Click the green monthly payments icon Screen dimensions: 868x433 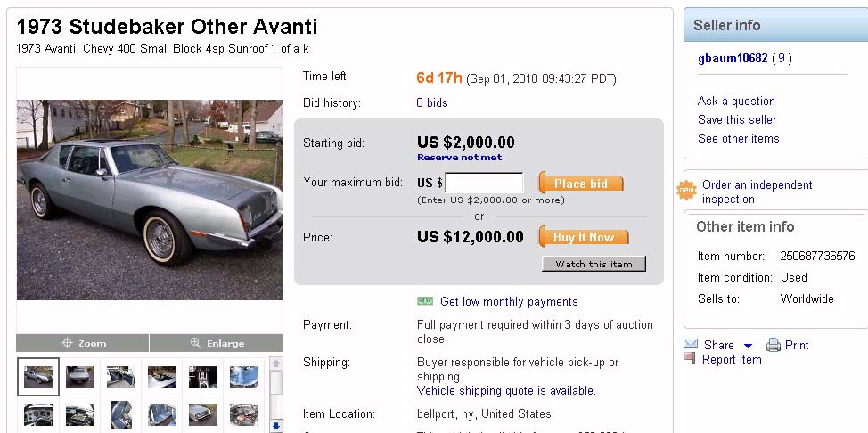425,301
